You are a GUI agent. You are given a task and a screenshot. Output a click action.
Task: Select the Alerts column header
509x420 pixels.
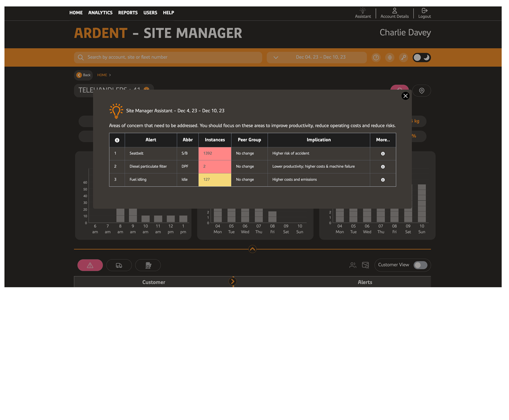pos(365,282)
